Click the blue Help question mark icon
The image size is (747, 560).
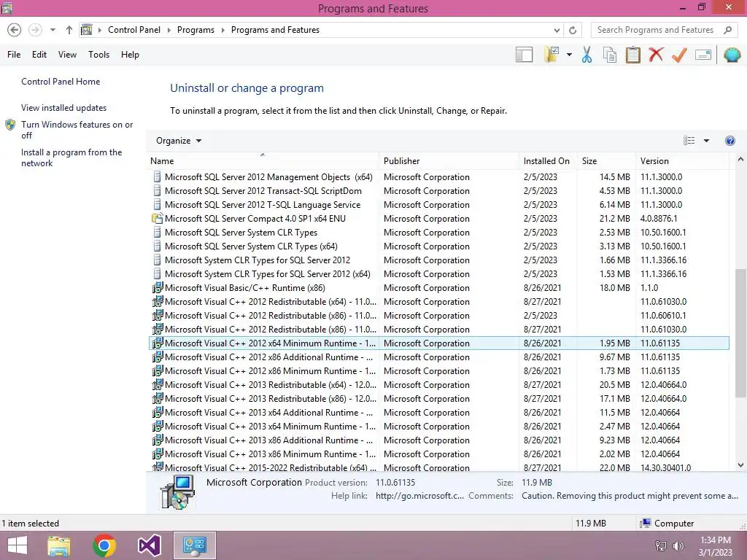729,141
